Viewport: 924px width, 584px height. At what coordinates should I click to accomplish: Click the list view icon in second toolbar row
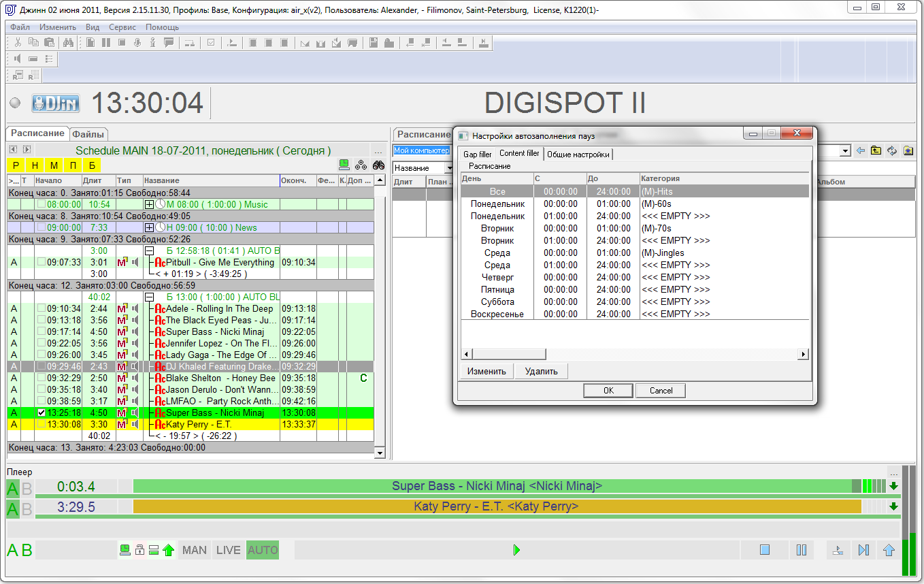49,59
